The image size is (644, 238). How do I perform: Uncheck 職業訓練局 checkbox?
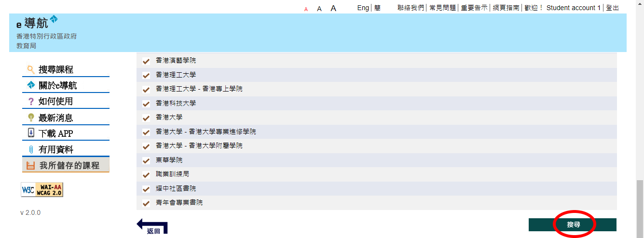pos(146,174)
